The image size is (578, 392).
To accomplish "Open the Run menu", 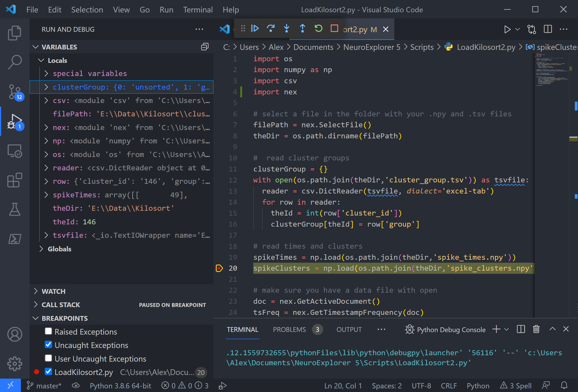I will [x=166, y=10].
